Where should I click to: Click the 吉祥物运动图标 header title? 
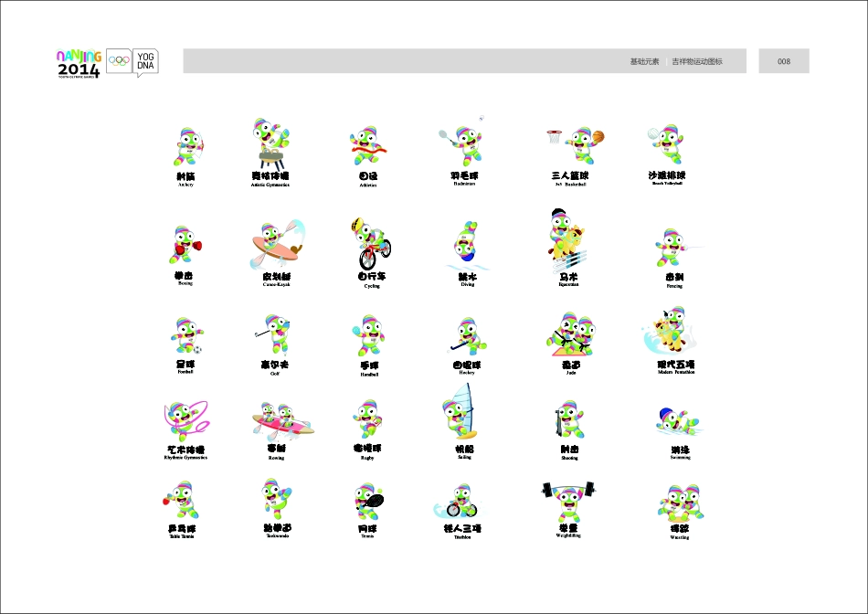697,61
